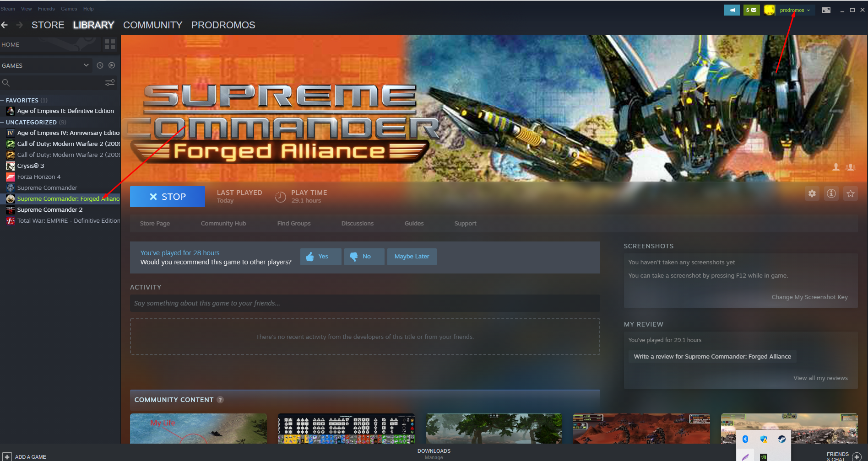This screenshot has width=868, height=461.
Task: Click View all my reviews
Action: pos(821,378)
